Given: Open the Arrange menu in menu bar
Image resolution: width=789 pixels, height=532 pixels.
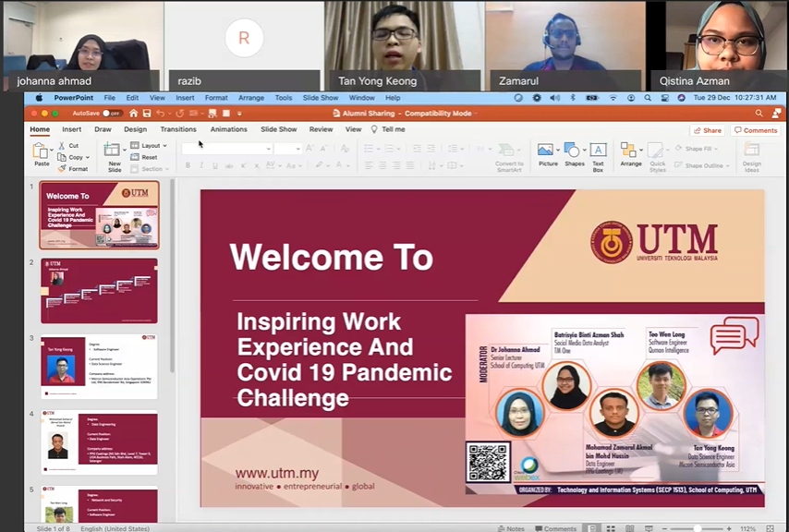Looking at the screenshot, I should coord(250,98).
